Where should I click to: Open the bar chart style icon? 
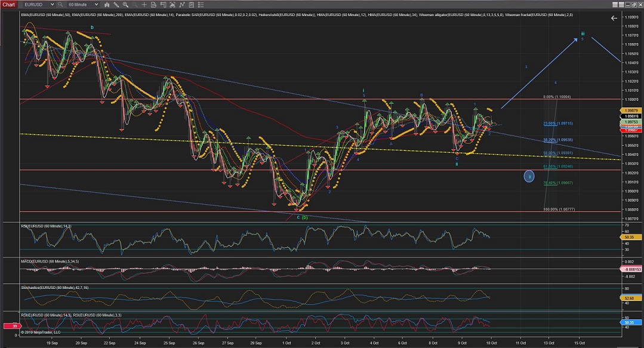coord(107,5)
